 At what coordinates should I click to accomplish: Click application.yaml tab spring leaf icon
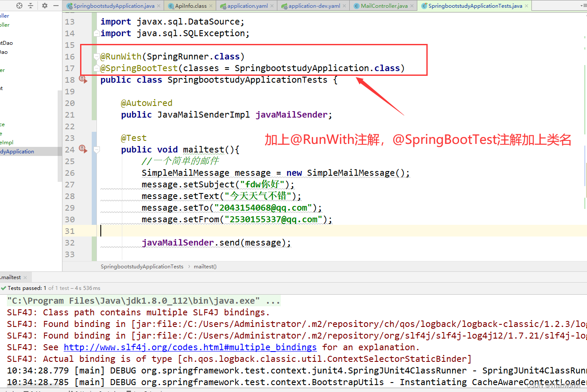pyautogui.click(x=223, y=6)
